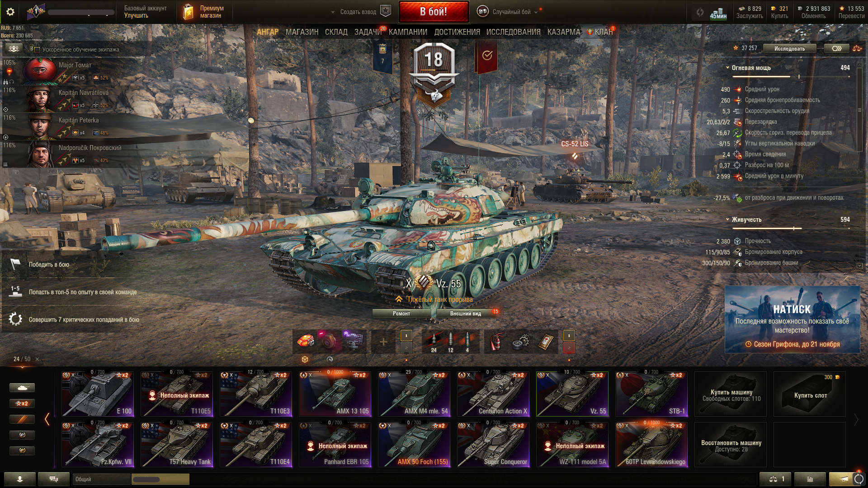Viewport: 868px width, 488px height.
Task: Click the chat messages icon in bottom bar
Action: 53,479
